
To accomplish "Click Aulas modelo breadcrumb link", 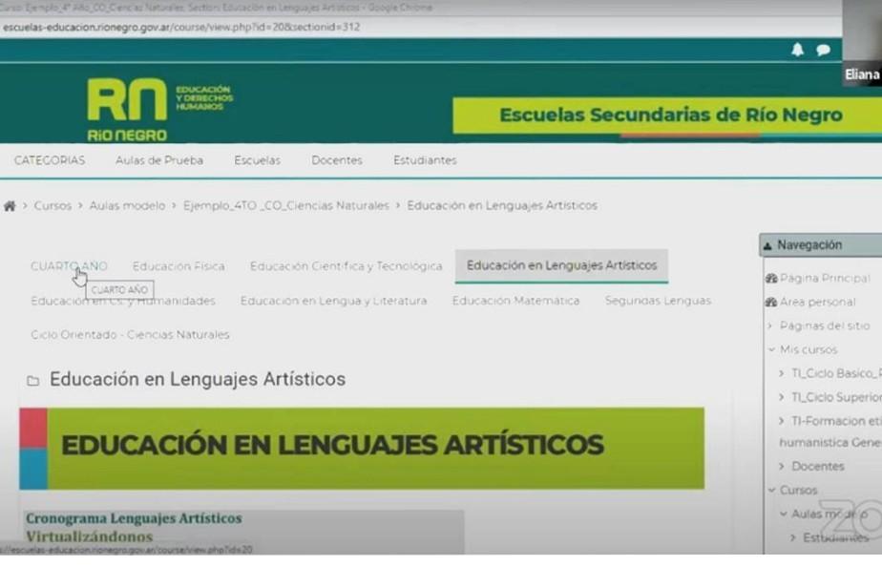I will coord(127,206).
